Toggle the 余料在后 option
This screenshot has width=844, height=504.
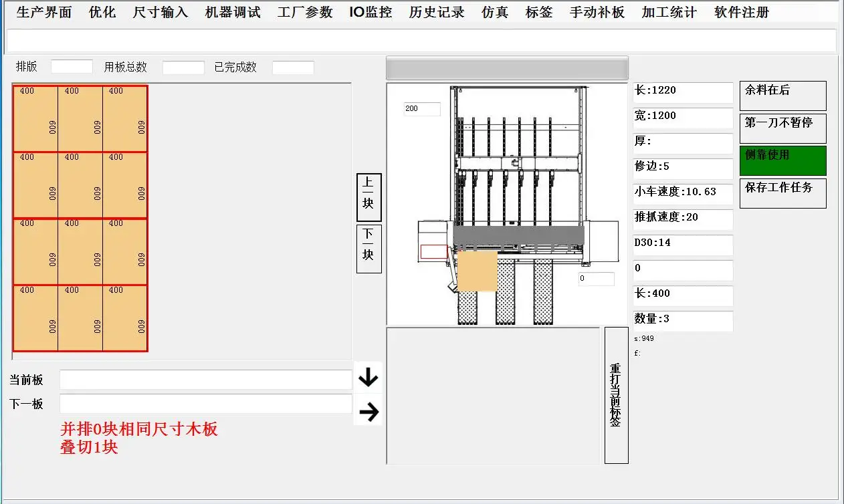pyautogui.click(x=782, y=96)
